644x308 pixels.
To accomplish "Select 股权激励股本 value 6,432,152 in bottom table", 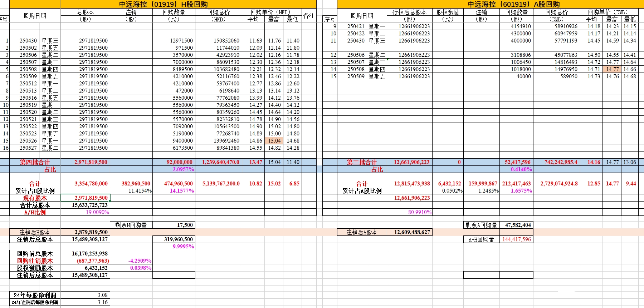I will [85, 268].
